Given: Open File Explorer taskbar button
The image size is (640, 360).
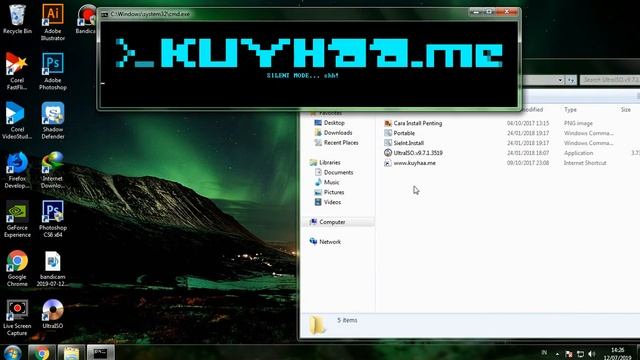Looking at the screenshot, I should pos(71,352).
